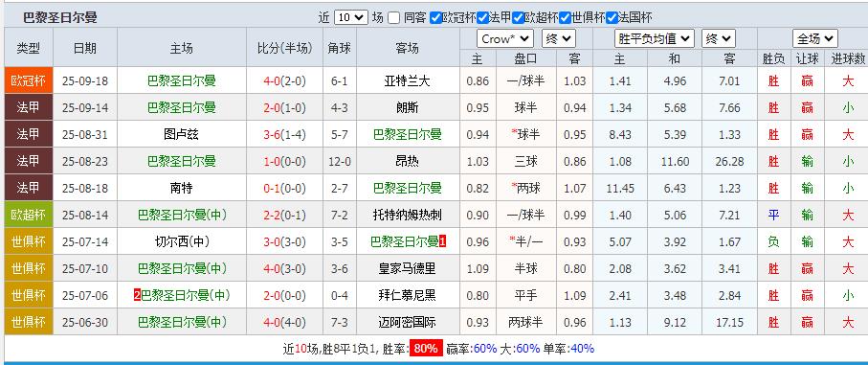Click the away odds 26.28
The height and width of the screenshot is (365, 868).
tap(729, 161)
